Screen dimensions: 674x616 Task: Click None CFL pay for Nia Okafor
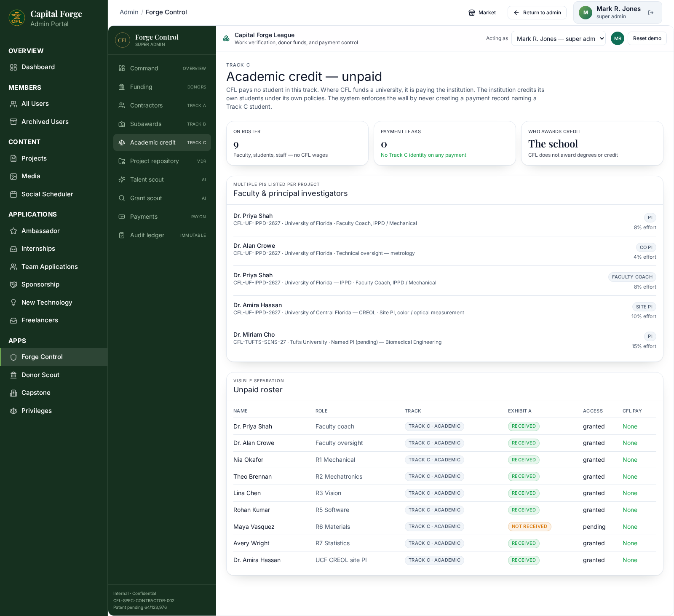tap(630, 460)
